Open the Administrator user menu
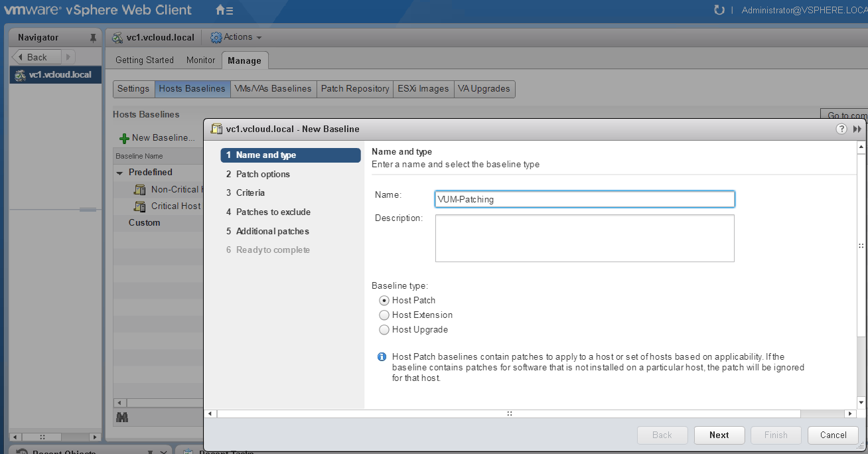 click(x=804, y=10)
